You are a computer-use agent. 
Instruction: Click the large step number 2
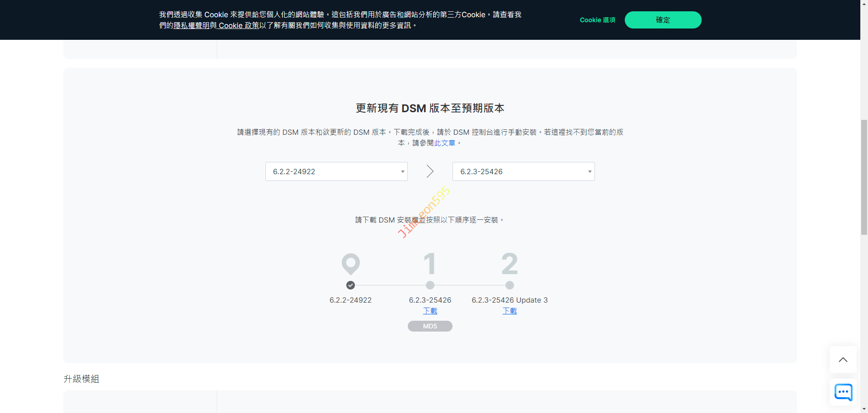509,263
